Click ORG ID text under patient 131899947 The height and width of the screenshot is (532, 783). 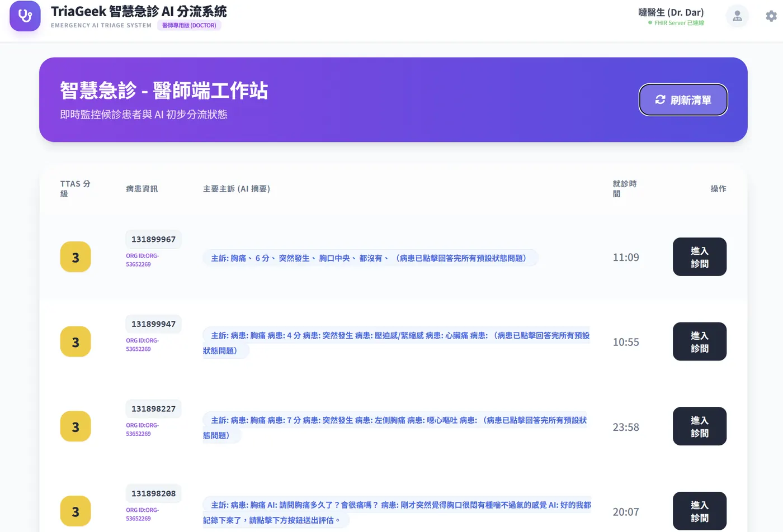click(143, 345)
